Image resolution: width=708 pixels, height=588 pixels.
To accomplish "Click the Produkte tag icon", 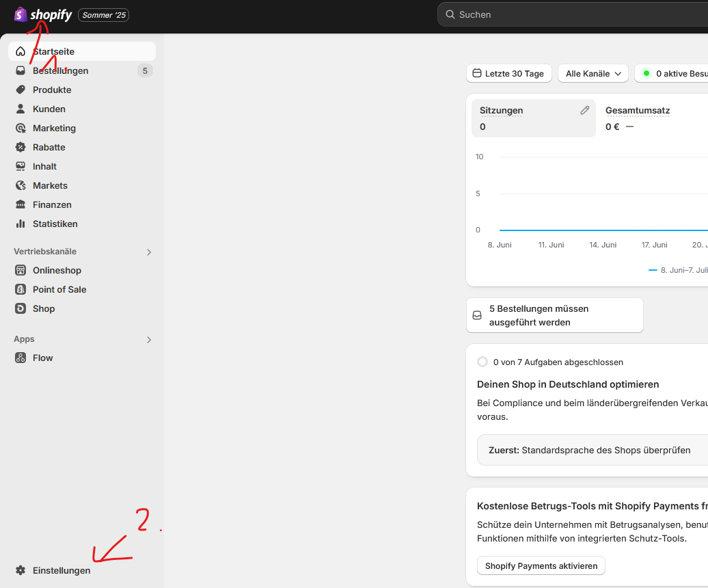I will (x=21, y=90).
